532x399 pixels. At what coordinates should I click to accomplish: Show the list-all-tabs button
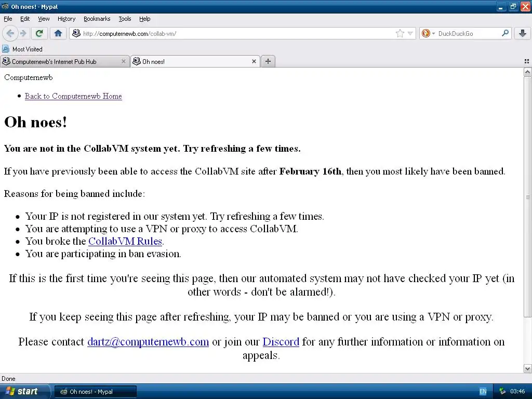click(527, 61)
